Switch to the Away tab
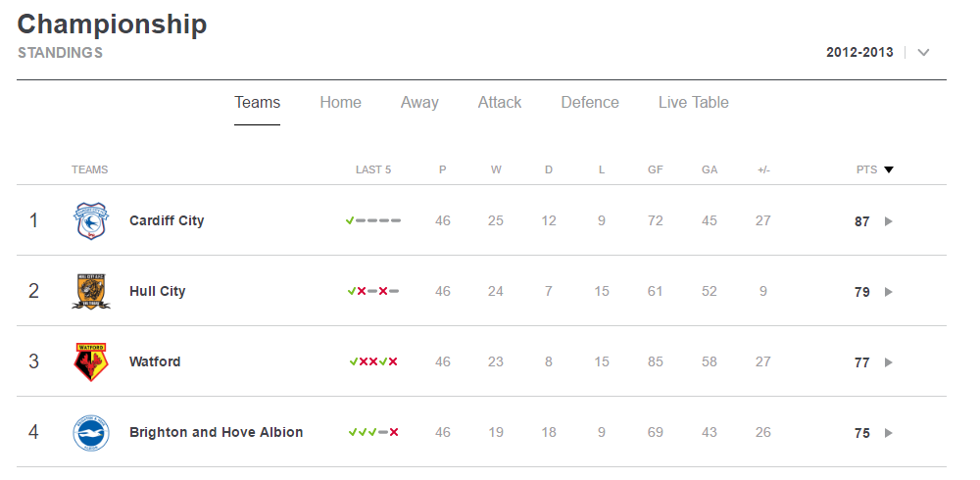Screen dimensions: 980x480 (419, 103)
